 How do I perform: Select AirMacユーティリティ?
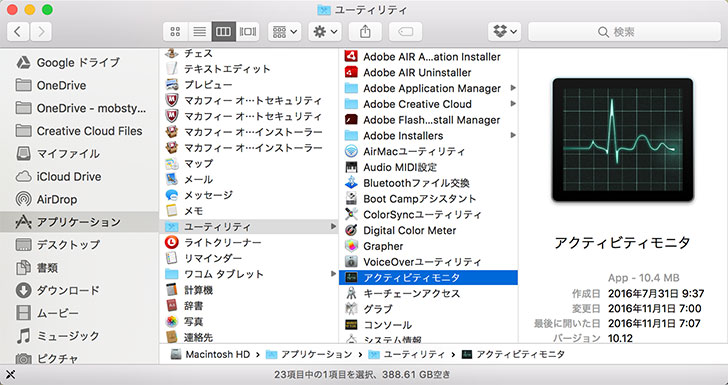429,151
